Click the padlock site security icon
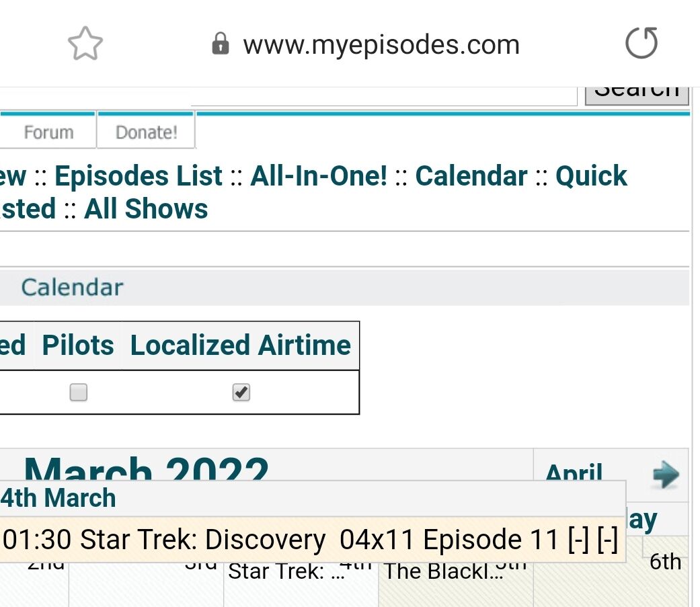 [220, 45]
